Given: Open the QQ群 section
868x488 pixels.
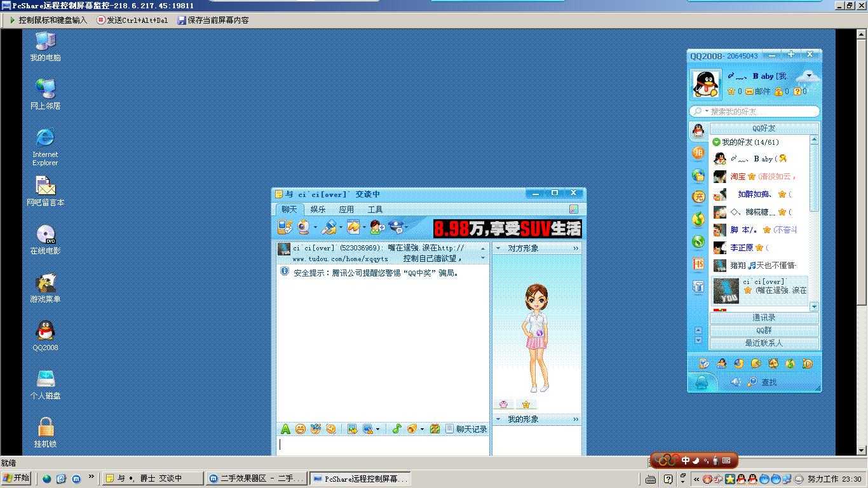Looking at the screenshot, I should pos(764,330).
